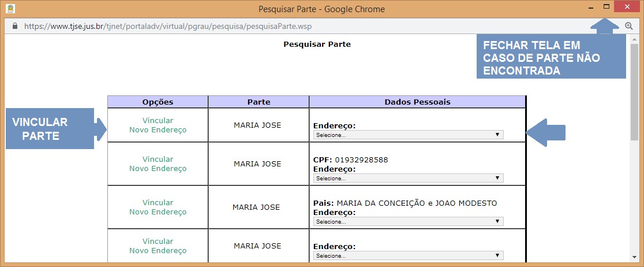Image resolution: width=644 pixels, height=267 pixels.
Task: Click Novo Endereço in first row
Action: click(158, 130)
